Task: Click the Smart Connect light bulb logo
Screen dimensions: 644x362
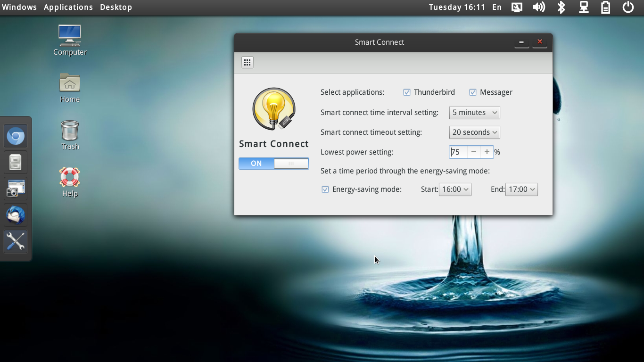Action: [x=273, y=108]
